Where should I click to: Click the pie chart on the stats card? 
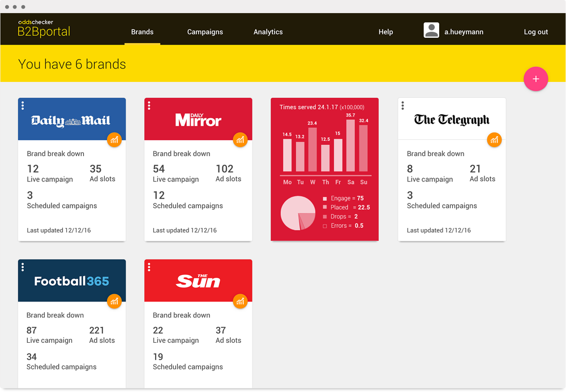click(x=298, y=213)
